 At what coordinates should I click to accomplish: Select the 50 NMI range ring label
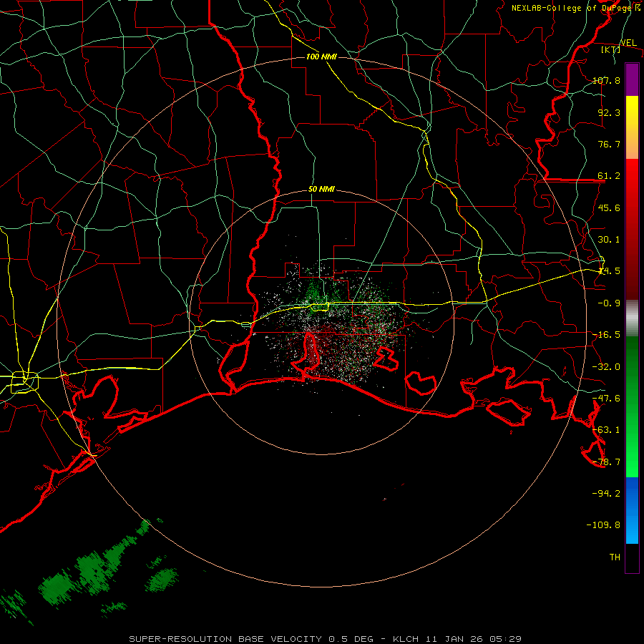click(321, 190)
